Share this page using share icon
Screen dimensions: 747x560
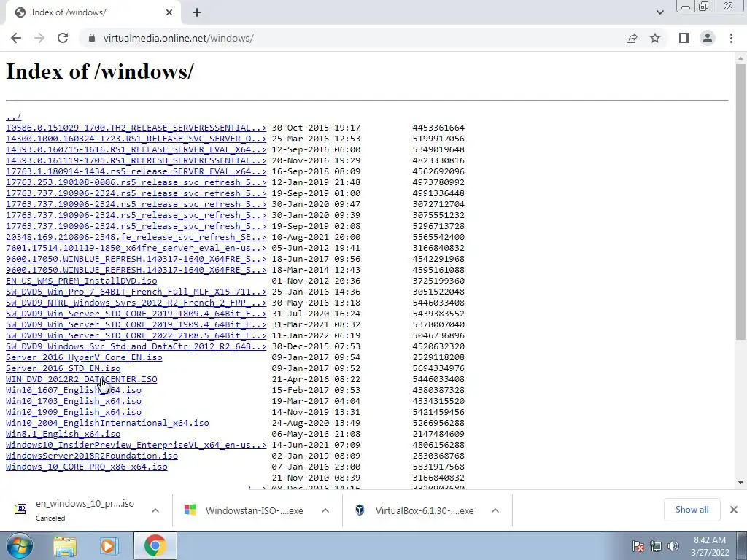point(632,38)
